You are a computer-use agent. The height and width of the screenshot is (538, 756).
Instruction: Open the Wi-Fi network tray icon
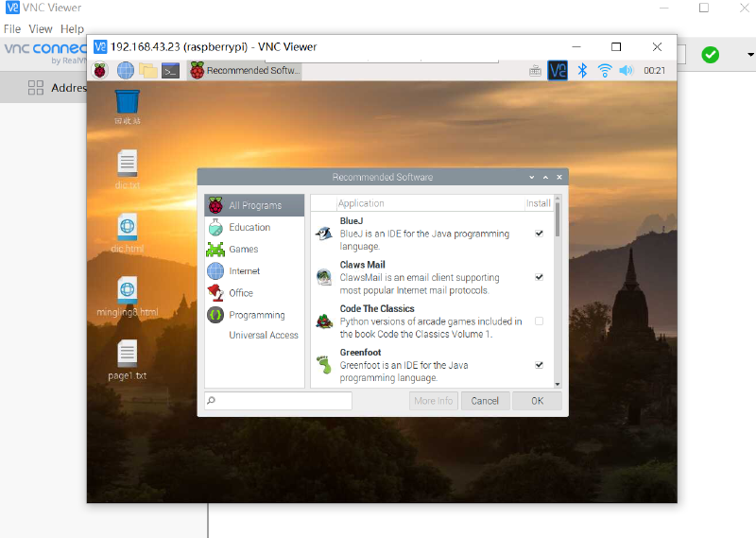[x=605, y=70]
